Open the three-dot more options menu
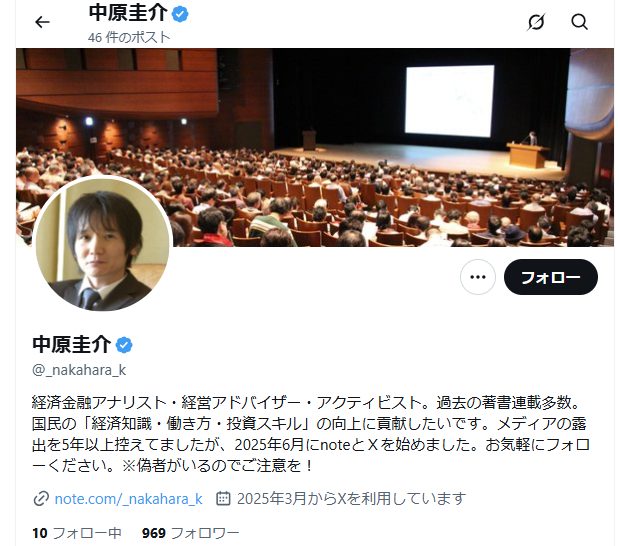 tap(478, 277)
